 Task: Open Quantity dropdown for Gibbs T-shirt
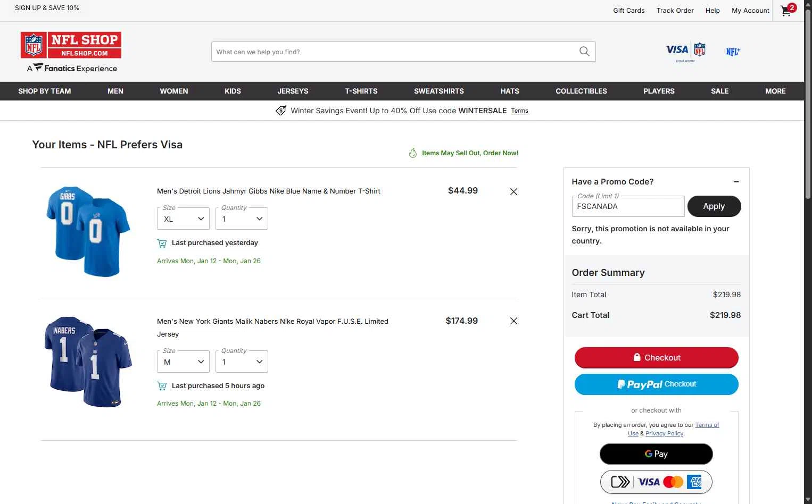point(242,219)
